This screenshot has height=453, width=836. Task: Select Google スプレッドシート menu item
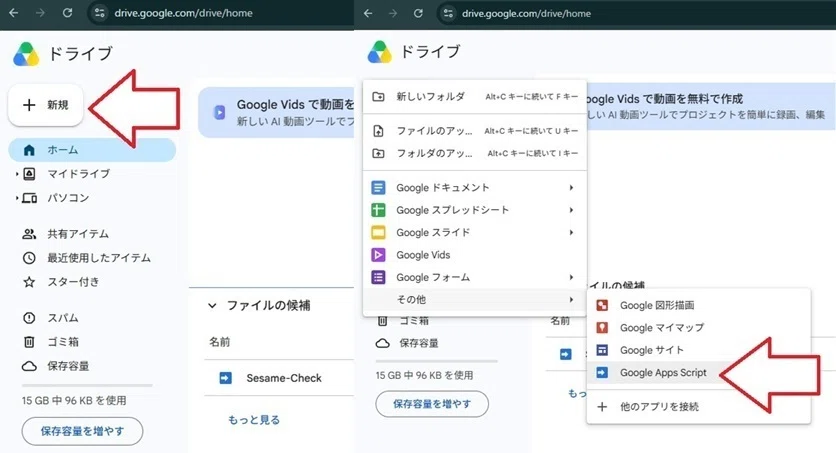[x=475, y=210]
